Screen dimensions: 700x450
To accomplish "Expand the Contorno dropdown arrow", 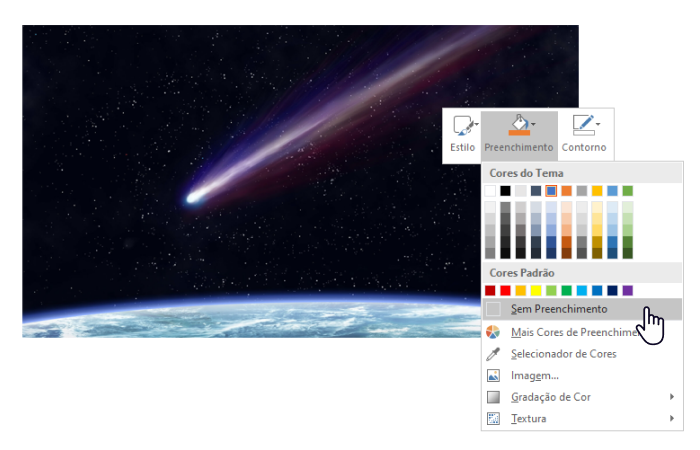I will tap(598, 124).
